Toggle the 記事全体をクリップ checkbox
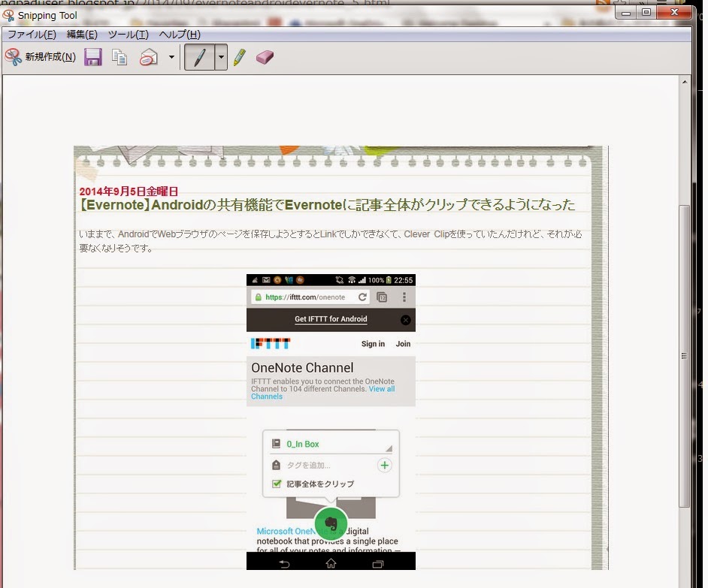Image resolution: width=708 pixels, height=588 pixels. (277, 484)
